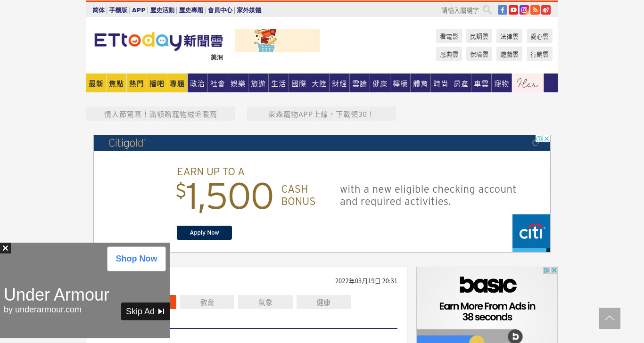
Task: Go to 國際 section
Action: (299, 83)
